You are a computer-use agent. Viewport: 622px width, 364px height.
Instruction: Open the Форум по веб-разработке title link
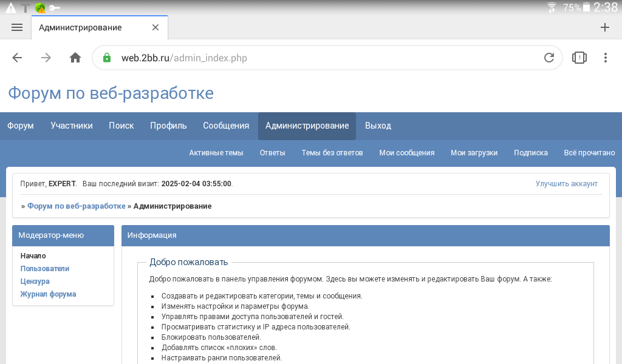coord(111,93)
